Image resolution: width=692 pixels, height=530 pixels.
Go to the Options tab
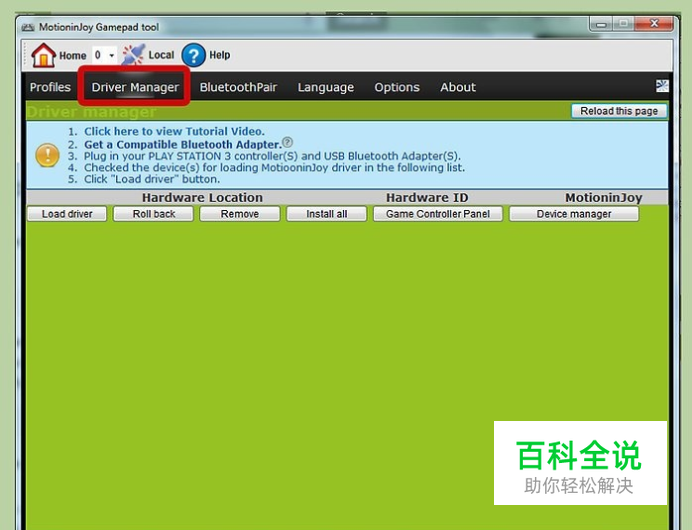(x=397, y=87)
